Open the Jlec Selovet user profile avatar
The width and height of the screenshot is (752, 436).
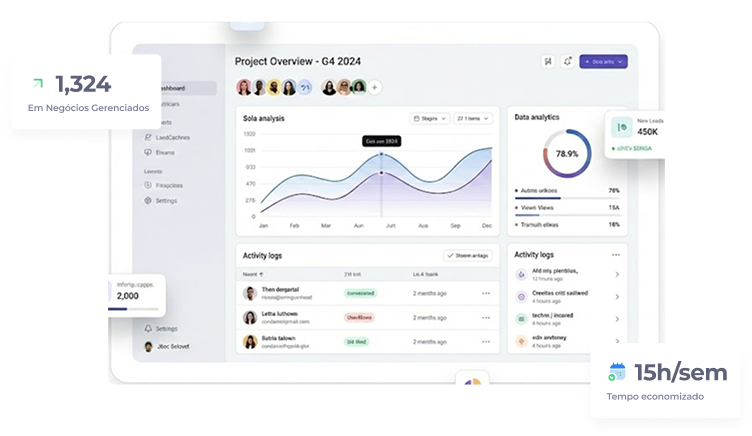[x=148, y=346]
